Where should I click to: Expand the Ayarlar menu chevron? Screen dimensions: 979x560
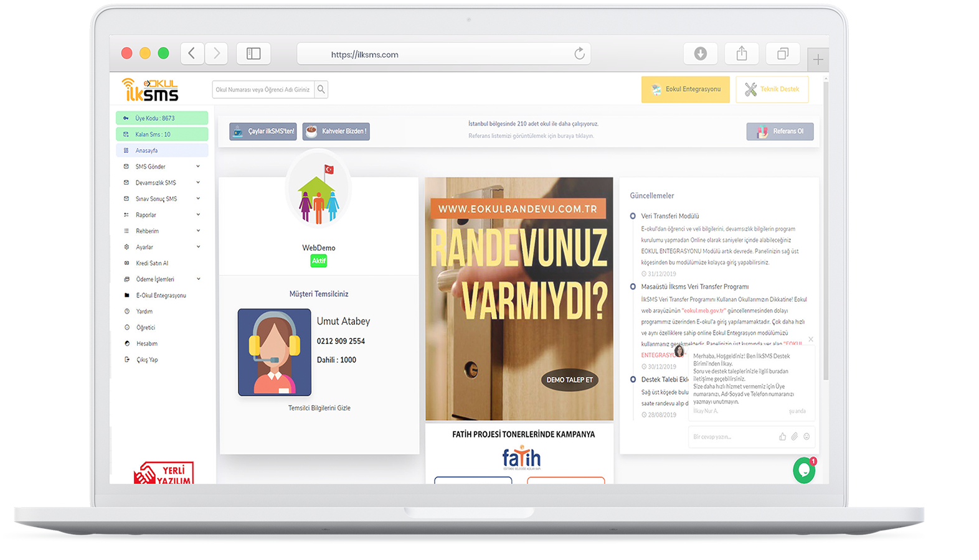pyautogui.click(x=198, y=247)
